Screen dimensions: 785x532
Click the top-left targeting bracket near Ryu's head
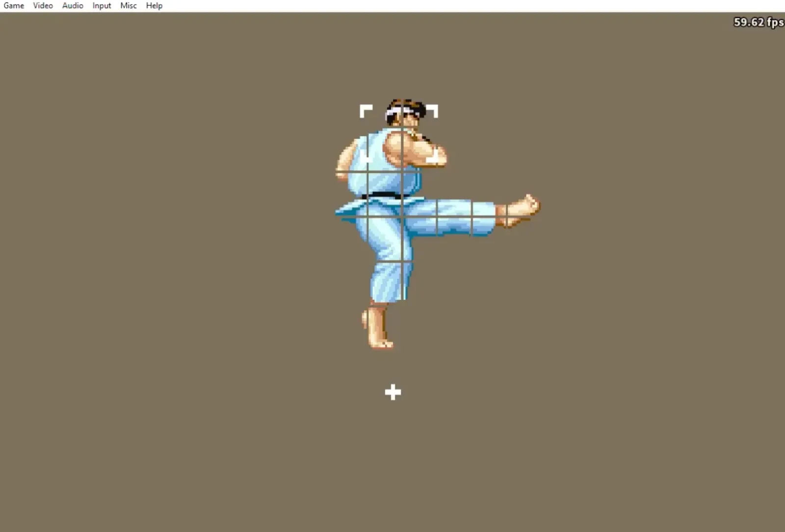[x=365, y=109]
